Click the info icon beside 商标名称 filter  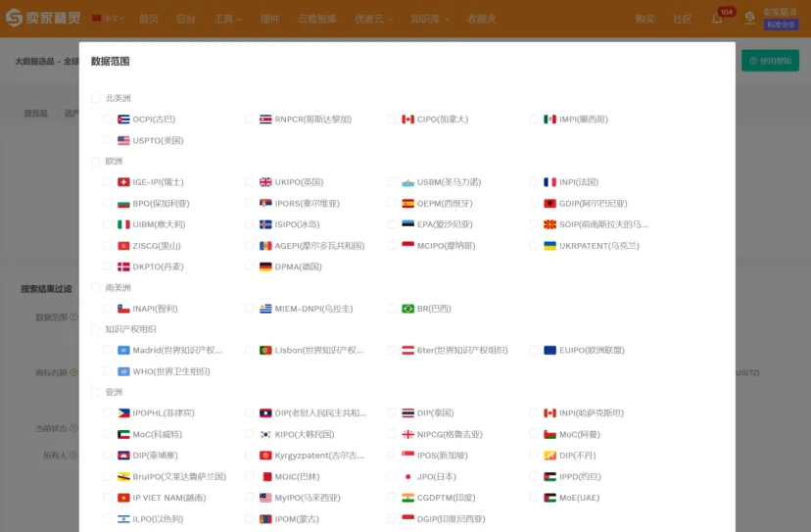coord(73,372)
